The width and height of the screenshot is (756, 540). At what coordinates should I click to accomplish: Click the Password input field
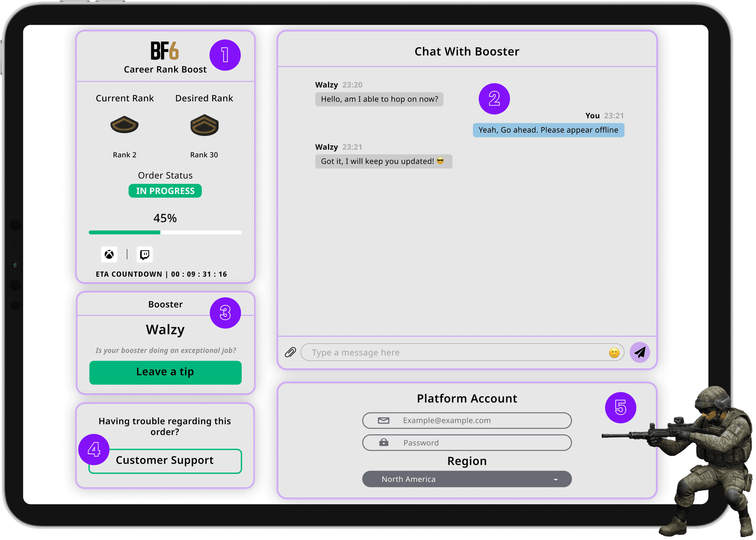(467, 442)
